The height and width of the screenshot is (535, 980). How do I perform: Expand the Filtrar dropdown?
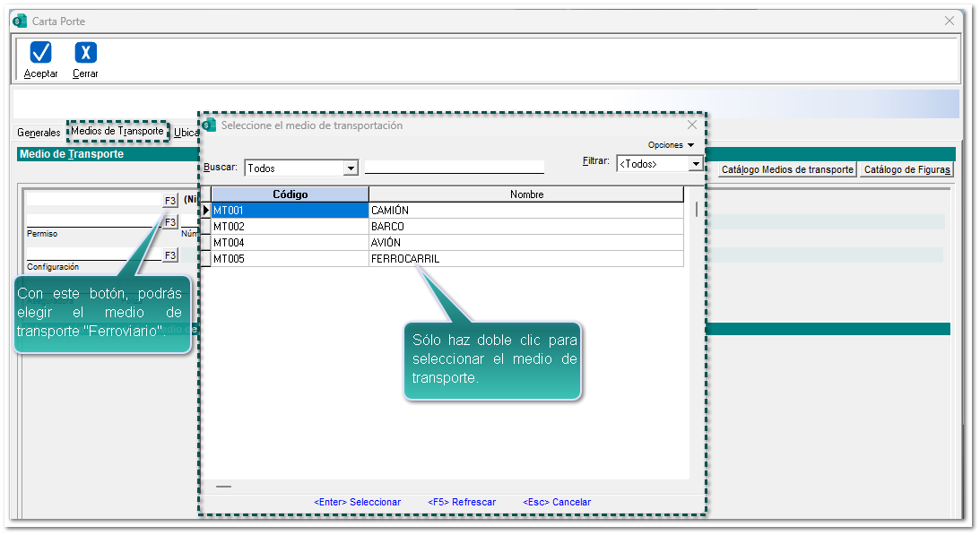click(x=695, y=164)
